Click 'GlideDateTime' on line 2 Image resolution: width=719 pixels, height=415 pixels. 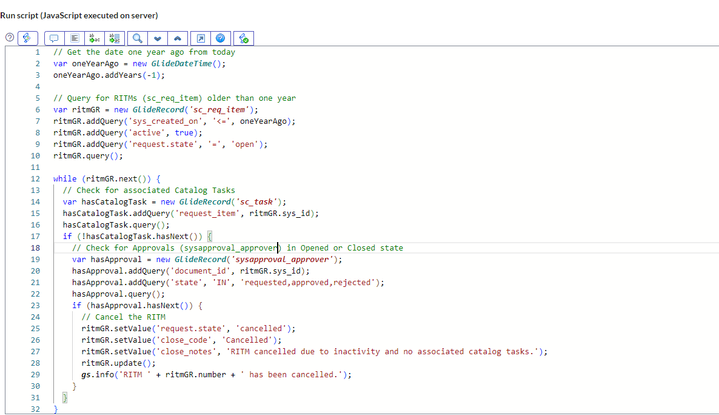coord(182,63)
